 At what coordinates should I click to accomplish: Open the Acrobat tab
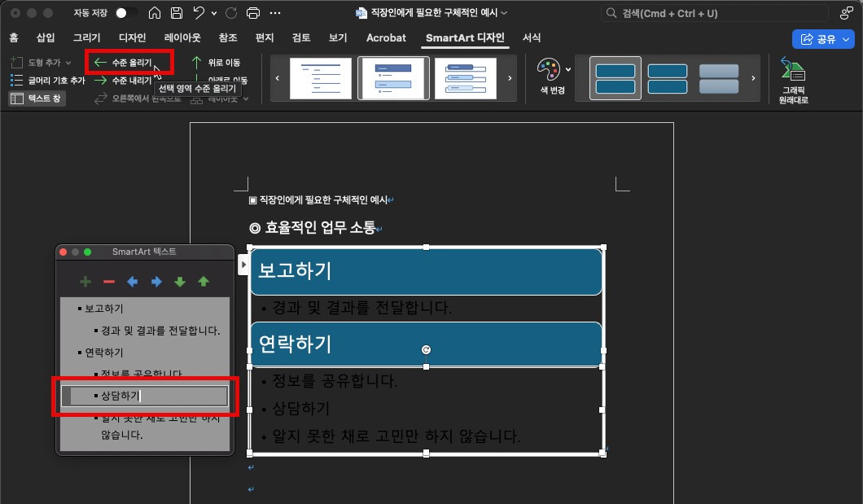point(386,37)
